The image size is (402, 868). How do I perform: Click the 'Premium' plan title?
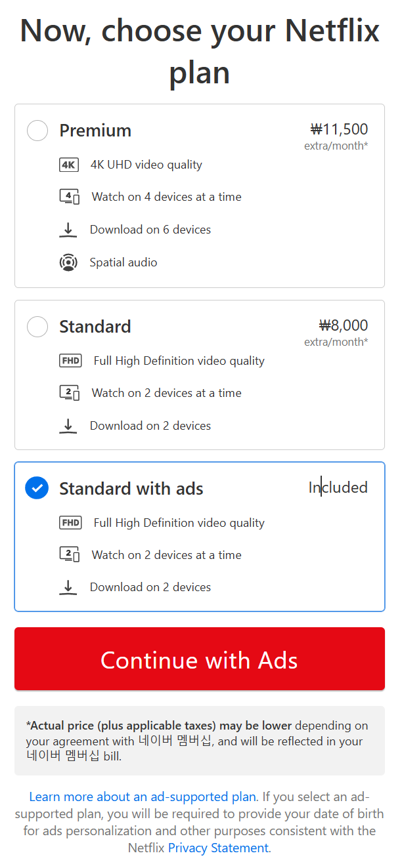[x=95, y=131]
